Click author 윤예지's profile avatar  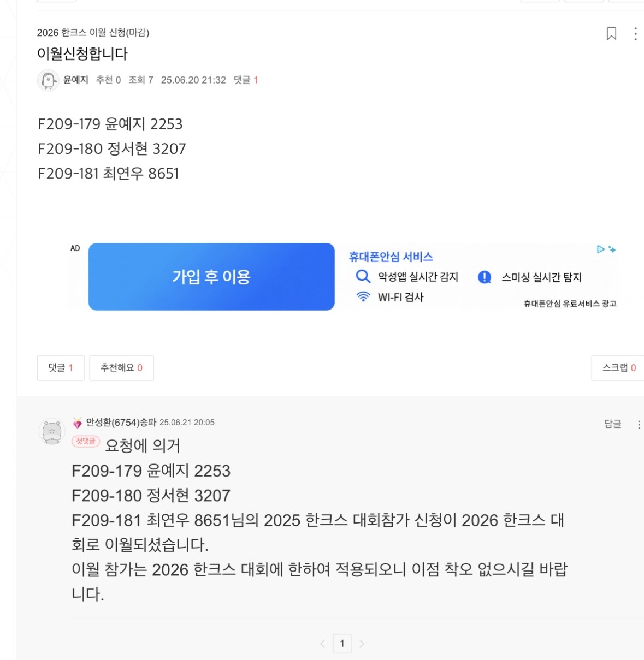(48, 80)
